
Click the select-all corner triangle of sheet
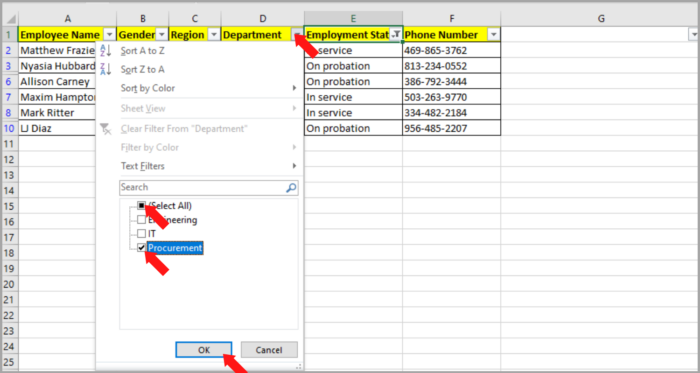pos(10,19)
